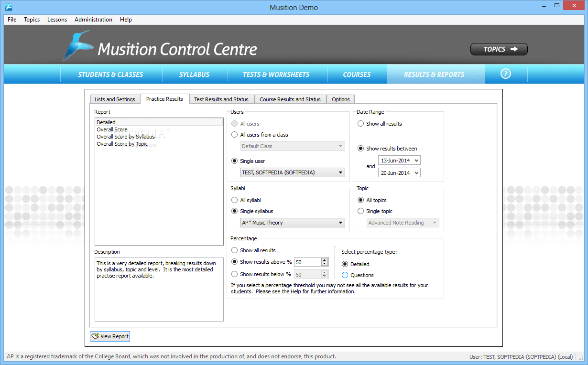Open the Help menu

(x=126, y=20)
